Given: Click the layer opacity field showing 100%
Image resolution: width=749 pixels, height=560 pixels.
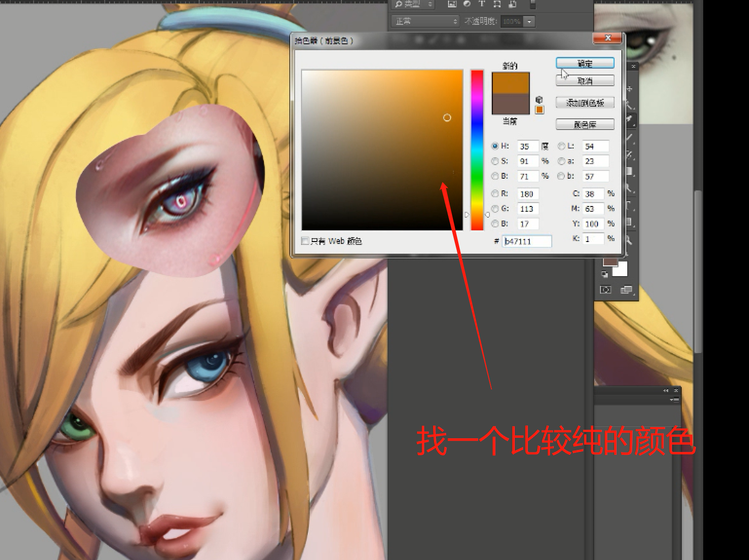Looking at the screenshot, I should point(512,21).
